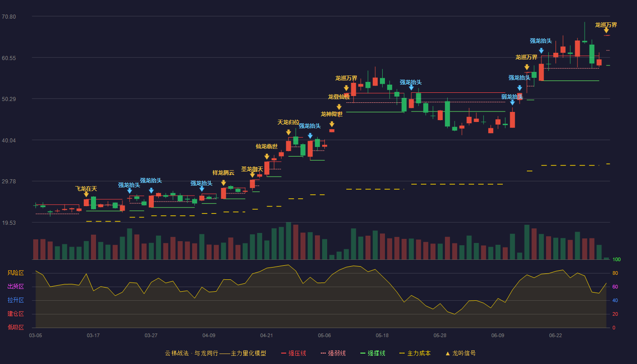The height and width of the screenshot is (364, 637).
Task: Click the 06-09 date axis label
Action: 498,335
